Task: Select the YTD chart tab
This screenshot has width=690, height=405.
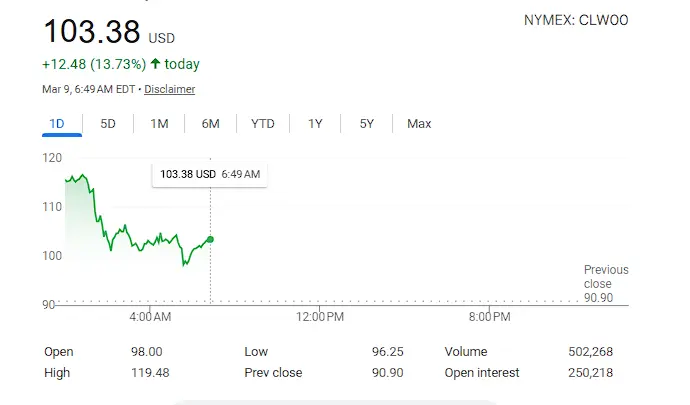Action: pyautogui.click(x=262, y=124)
